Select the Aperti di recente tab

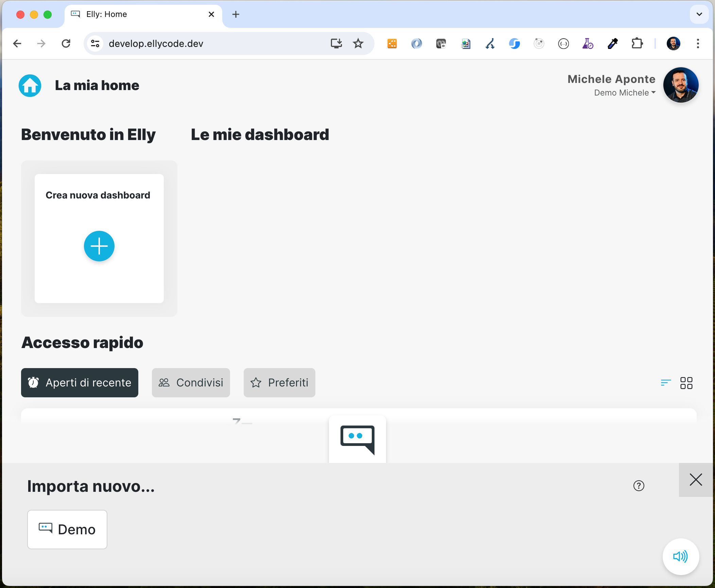(x=80, y=383)
